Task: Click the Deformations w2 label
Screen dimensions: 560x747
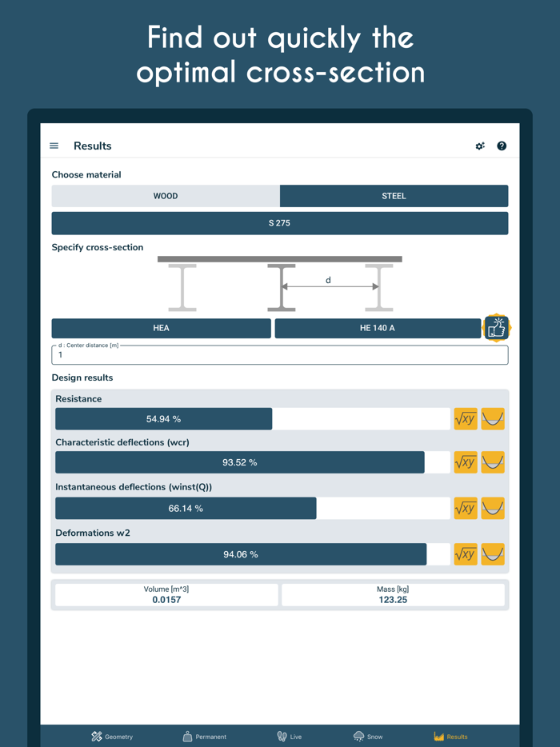Action: [93, 533]
